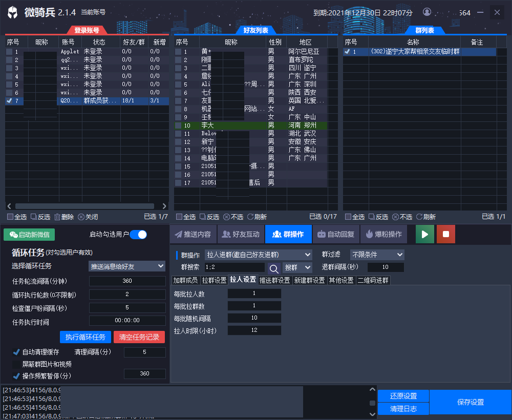
Task: Click 关闭 icon under account list
Action: [81, 217]
